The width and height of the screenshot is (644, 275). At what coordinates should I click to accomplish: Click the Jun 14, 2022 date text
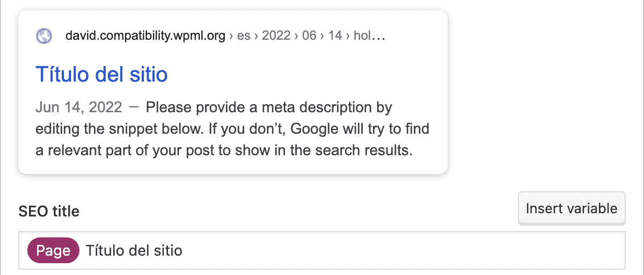79,107
